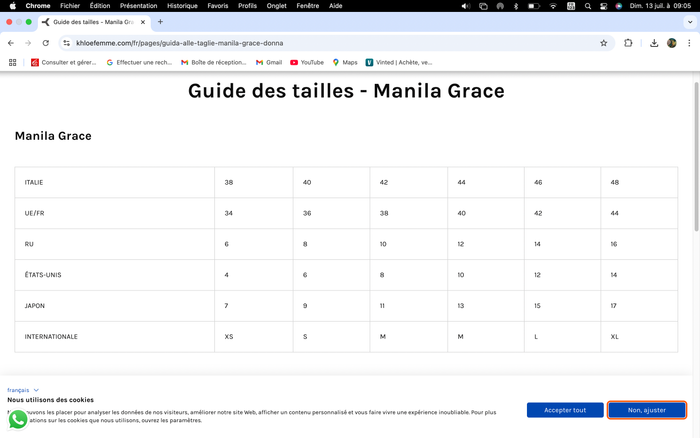Click the forward navigation arrow
The height and width of the screenshot is (438, 700).
[x=28, y=43]
